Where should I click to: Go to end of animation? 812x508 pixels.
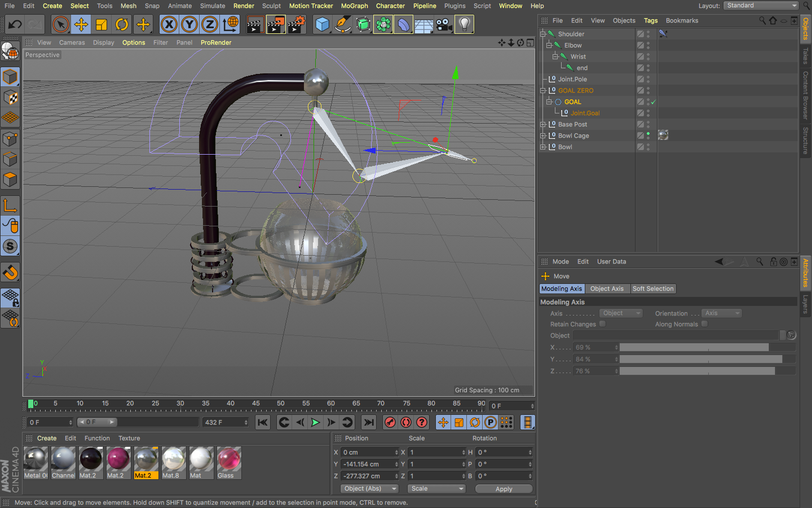(368, 422)
